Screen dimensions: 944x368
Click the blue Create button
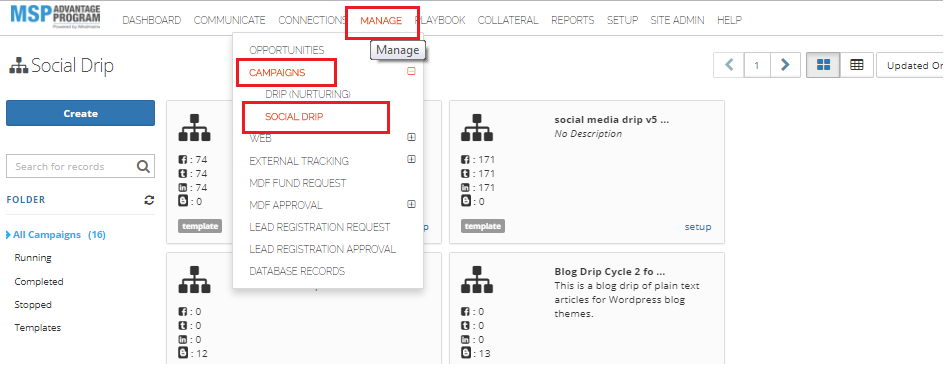(x=80, y=113)
